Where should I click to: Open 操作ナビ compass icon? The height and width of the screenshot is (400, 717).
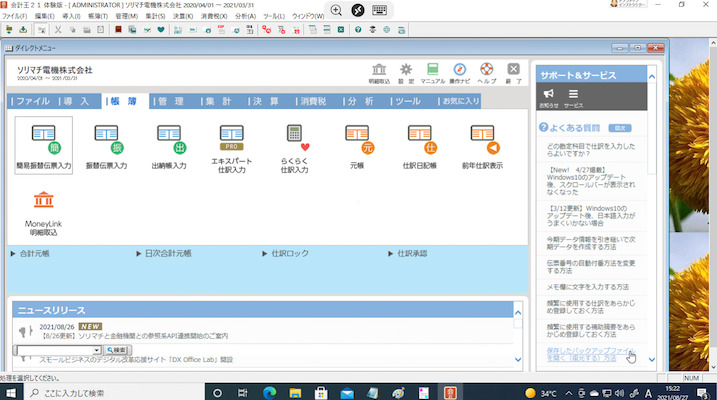coord(460,73)
